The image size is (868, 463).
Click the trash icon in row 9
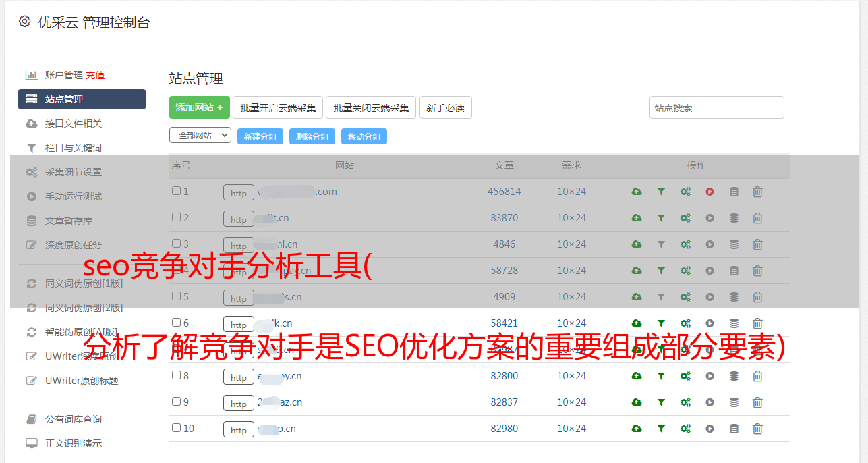pyautogui.click(x=757, y=402)
